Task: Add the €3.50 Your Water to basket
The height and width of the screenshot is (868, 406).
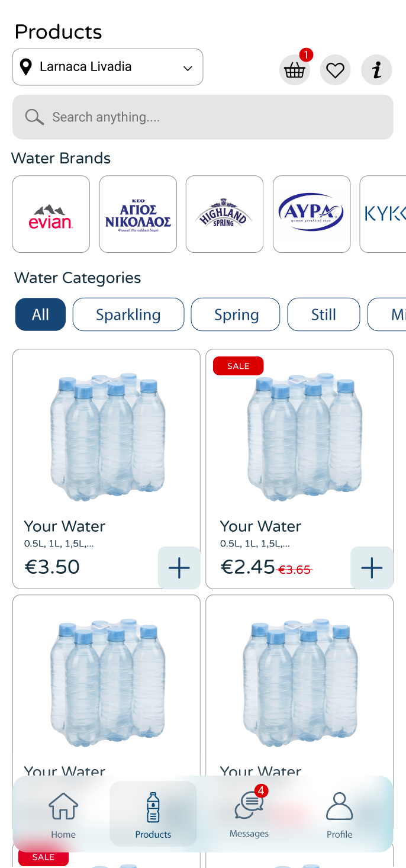Action: coord(179,568)
